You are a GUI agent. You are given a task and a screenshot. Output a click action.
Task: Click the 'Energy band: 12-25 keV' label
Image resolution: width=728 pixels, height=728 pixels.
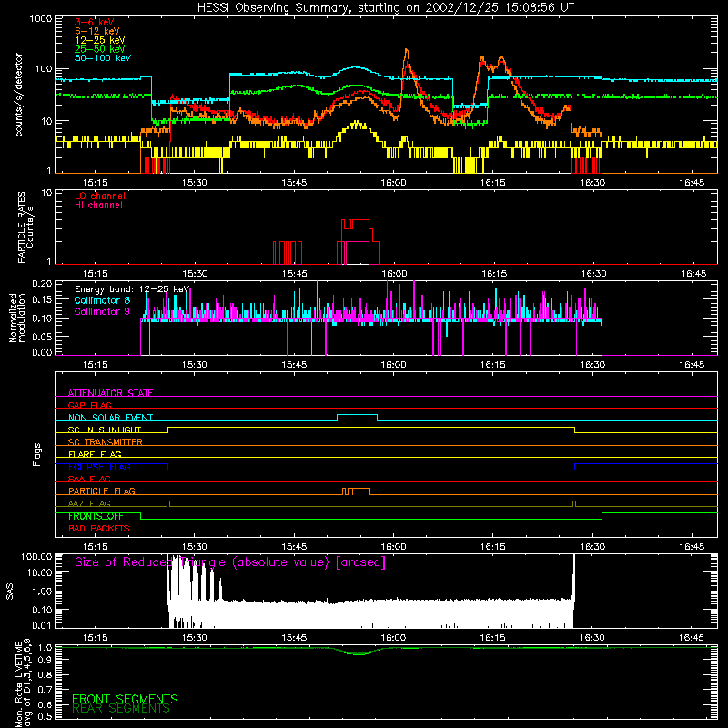pos(132,289)
